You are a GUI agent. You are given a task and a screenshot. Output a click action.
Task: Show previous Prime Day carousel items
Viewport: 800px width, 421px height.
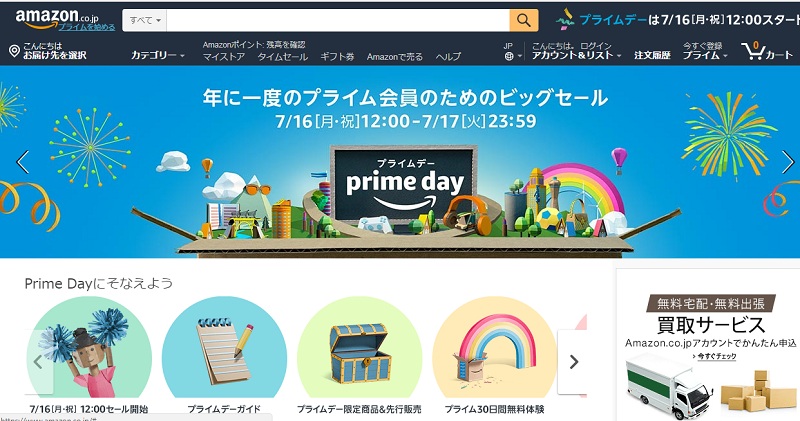pos(38,362)
